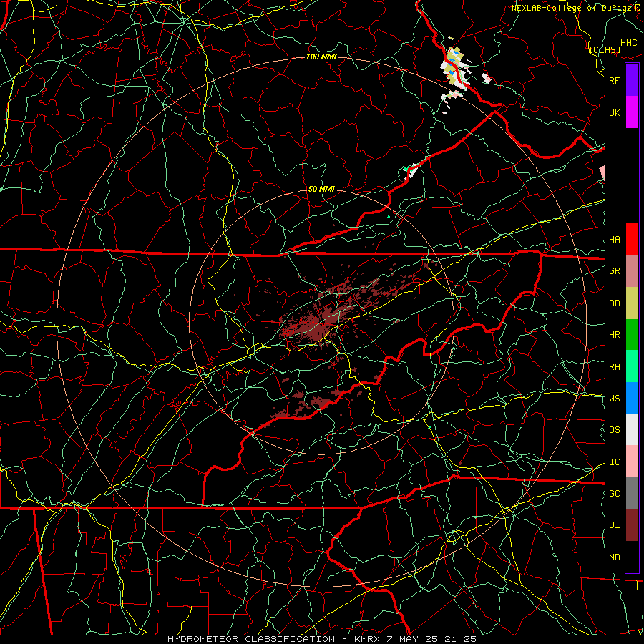Image resolution: width=644 pixels, height=644 pixels.
Task: Click the purple RF legend swatch
Action: 632,80
